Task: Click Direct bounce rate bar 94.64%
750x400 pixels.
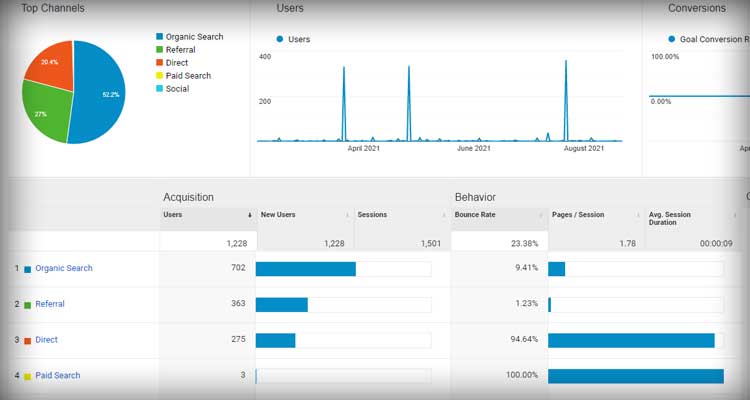Action: (x=631, y=341)
